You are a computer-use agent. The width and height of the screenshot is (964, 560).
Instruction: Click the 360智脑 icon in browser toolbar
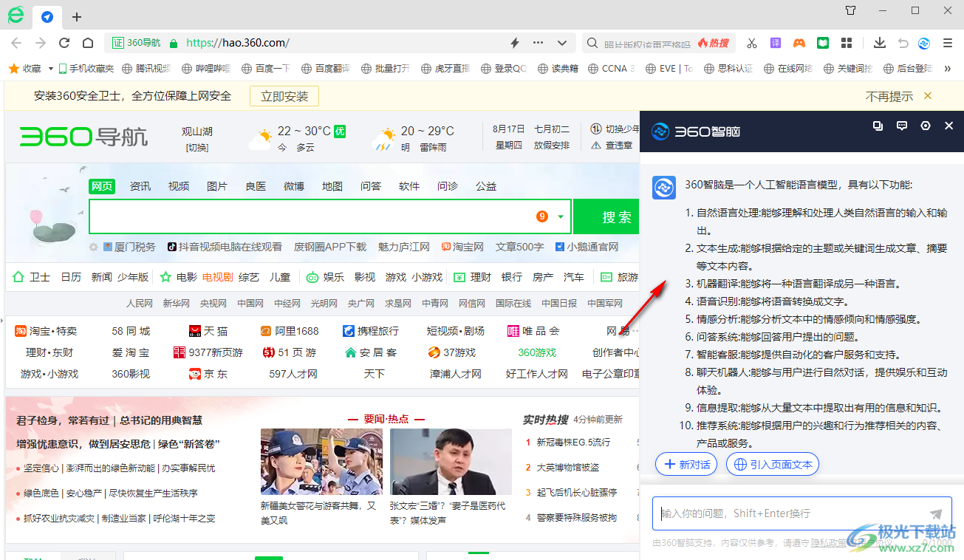(924, 43)
